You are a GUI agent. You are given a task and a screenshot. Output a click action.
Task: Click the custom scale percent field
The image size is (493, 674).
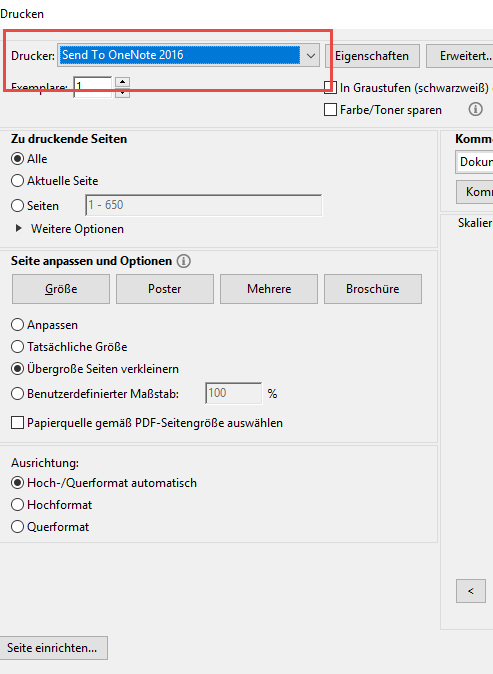[x=233, y=393]
